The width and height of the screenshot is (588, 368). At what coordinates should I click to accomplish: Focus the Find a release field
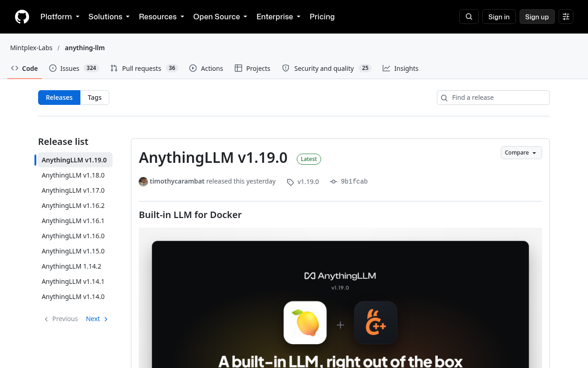pos(493,98)
